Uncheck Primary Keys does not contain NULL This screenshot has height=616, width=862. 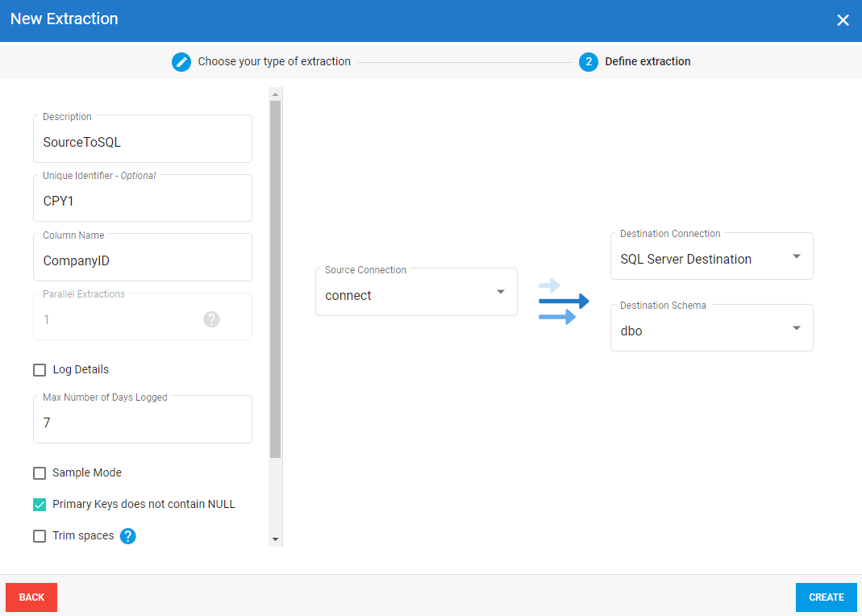[x=40, y=505]
